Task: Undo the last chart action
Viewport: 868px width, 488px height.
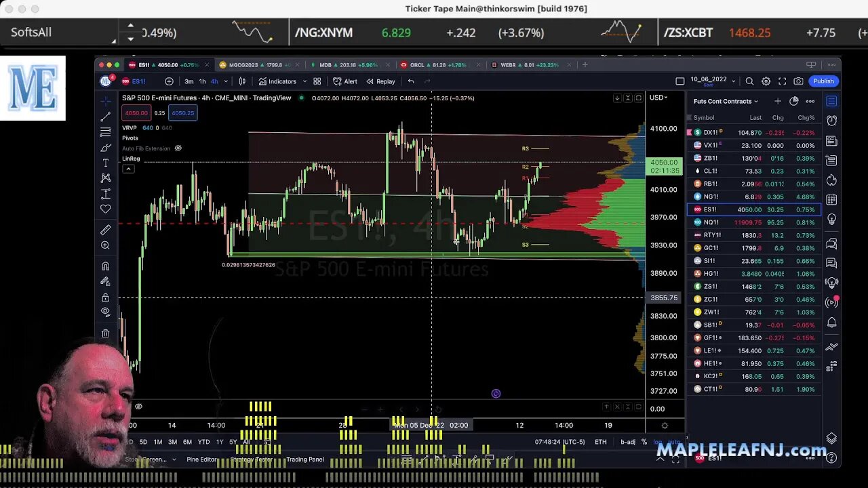Action: tap(411, 81)
